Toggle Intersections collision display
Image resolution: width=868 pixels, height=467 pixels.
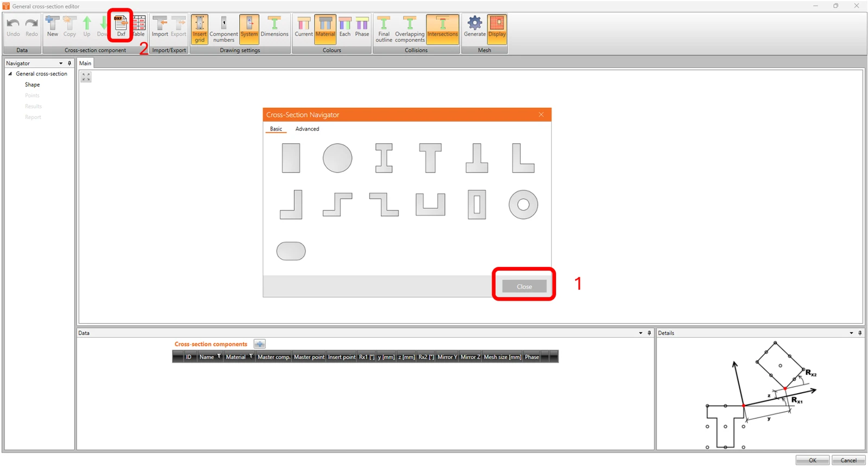click(x=443, y=27)
